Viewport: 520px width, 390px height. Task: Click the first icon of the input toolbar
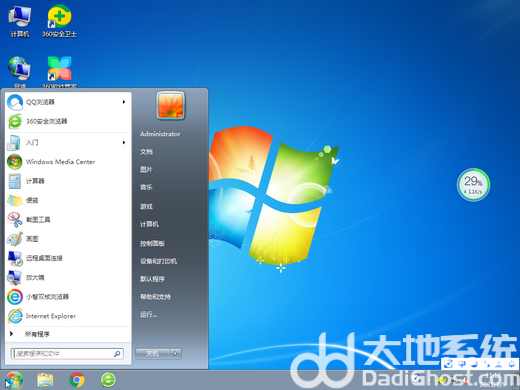tap(449, 364)
